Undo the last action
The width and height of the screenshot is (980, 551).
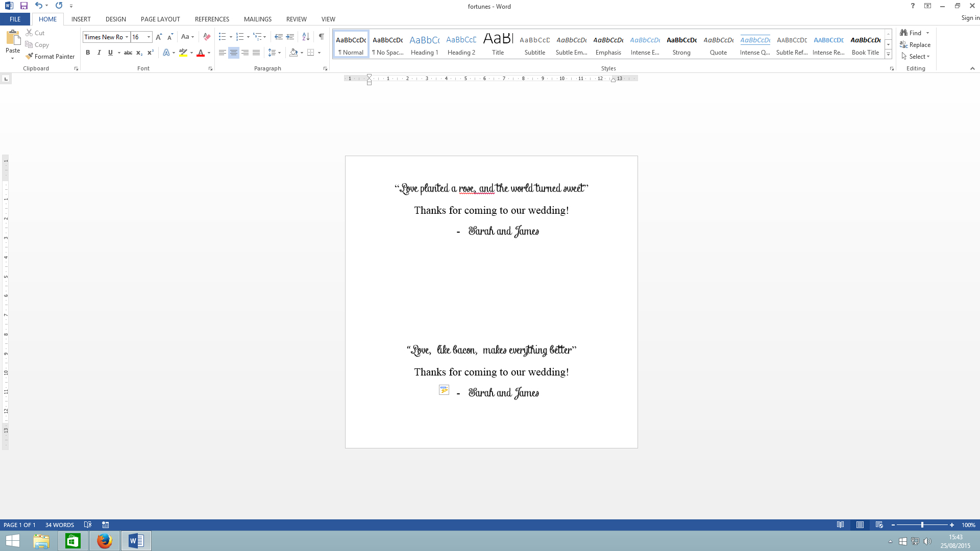[38, 6]
